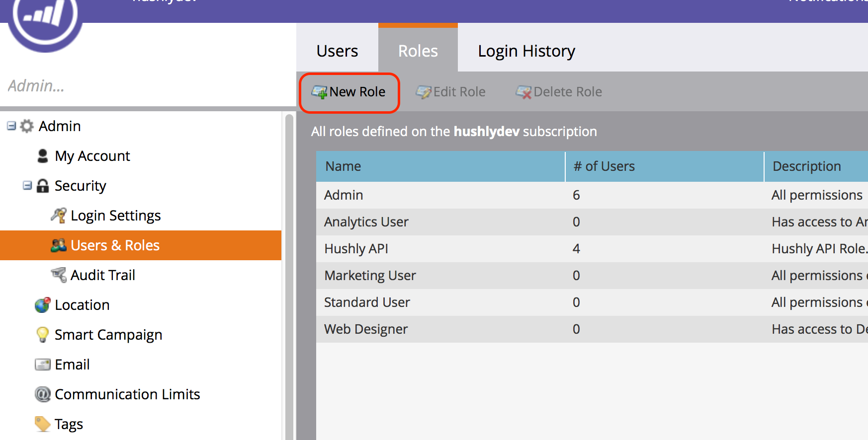Click the Tags label icon
This screenshot has height=440, width=868.
[43, 424]
